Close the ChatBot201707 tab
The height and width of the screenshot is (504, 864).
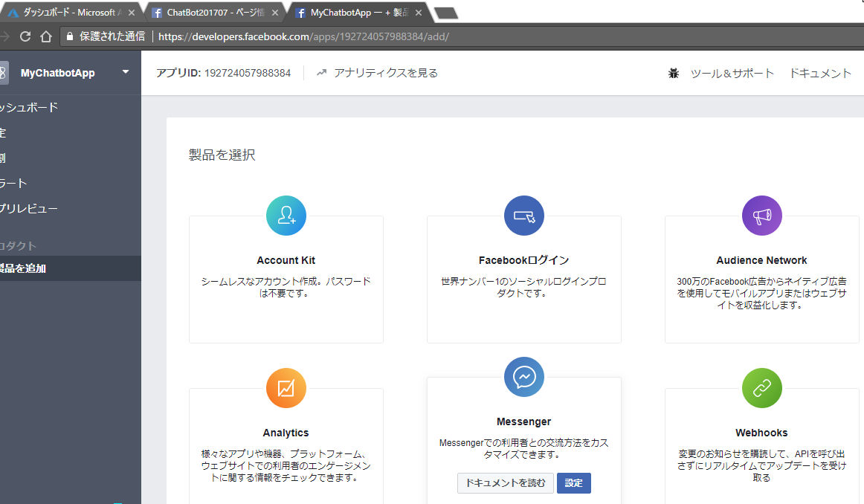(275, 13)
